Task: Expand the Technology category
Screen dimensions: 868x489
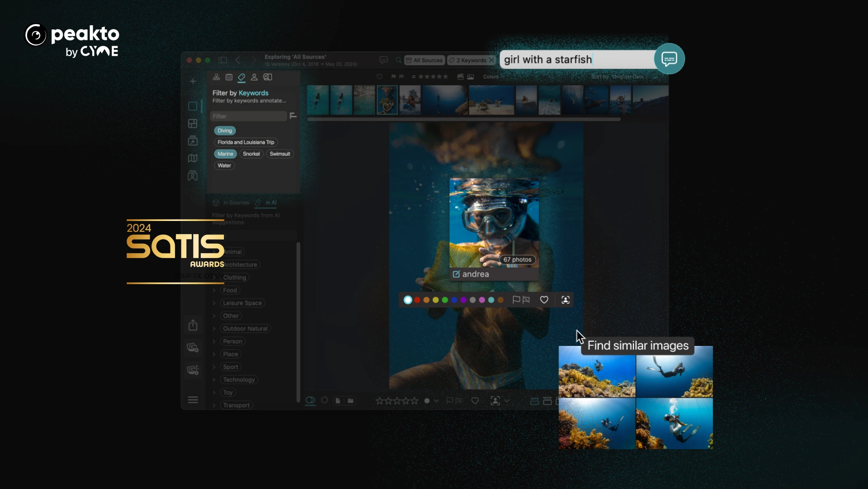Action: [x=214, y=380]
